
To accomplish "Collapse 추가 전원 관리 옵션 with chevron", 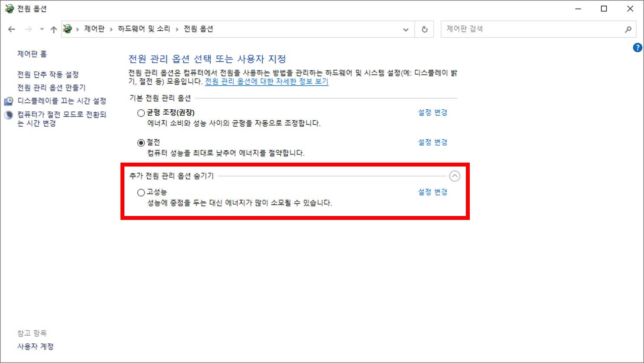I will (455, 176).
